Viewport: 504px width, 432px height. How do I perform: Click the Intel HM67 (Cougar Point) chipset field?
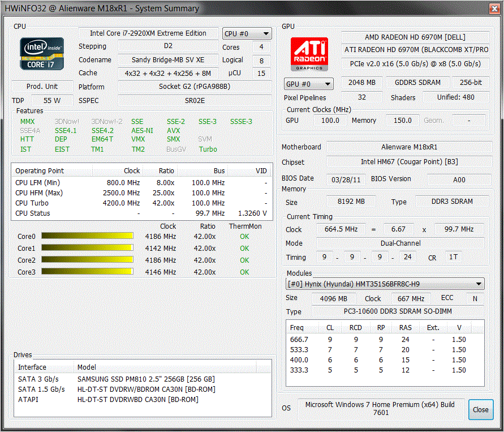[x=409, y=162]
